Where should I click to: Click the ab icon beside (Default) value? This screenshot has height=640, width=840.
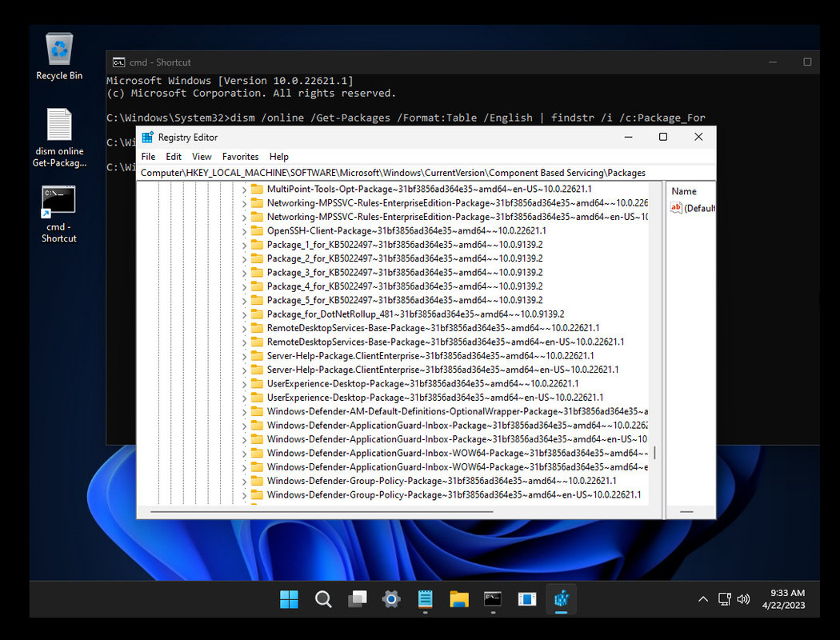[676, 208]
